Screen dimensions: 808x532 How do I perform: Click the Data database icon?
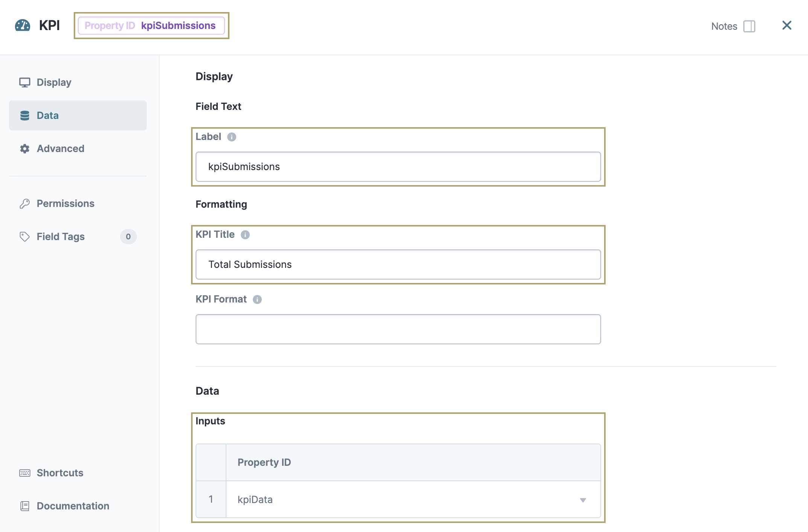click(x=25, y=116)
